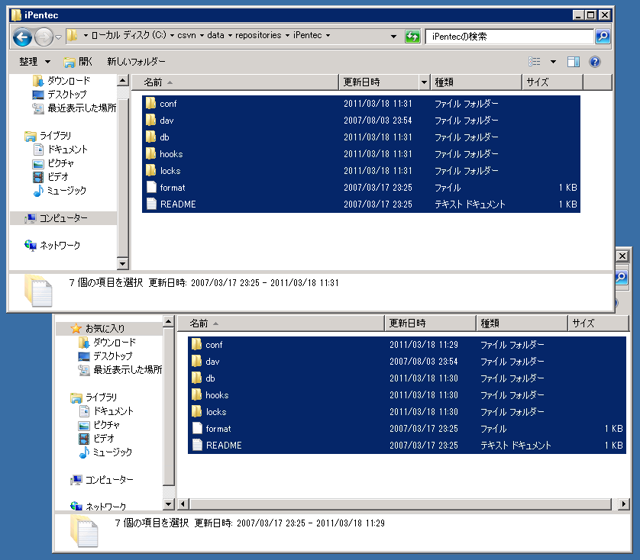Viewport: 640px width, 560px height.
Task: Click the iPentecの検索 search field
Action: (x=509, y=36)
